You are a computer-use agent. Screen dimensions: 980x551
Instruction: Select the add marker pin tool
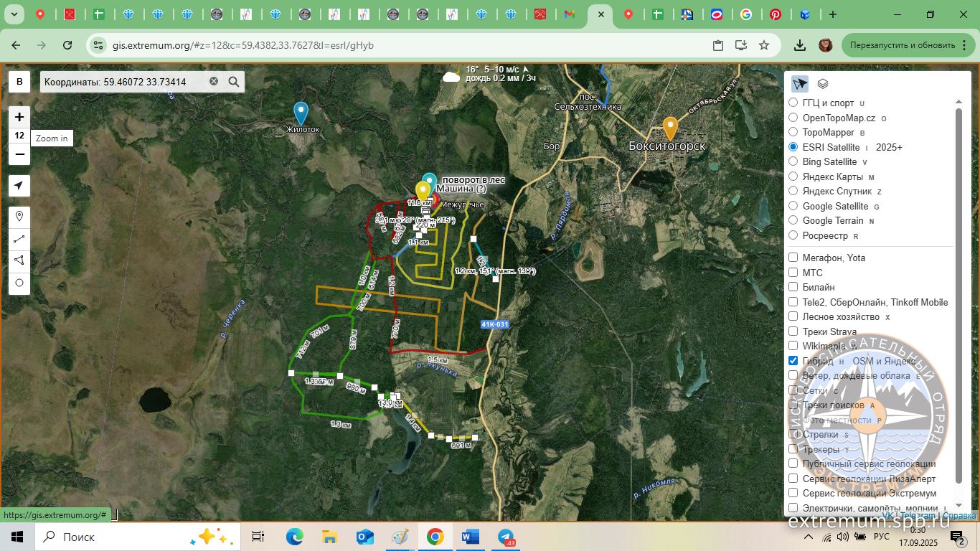click(x=19, y=217)
